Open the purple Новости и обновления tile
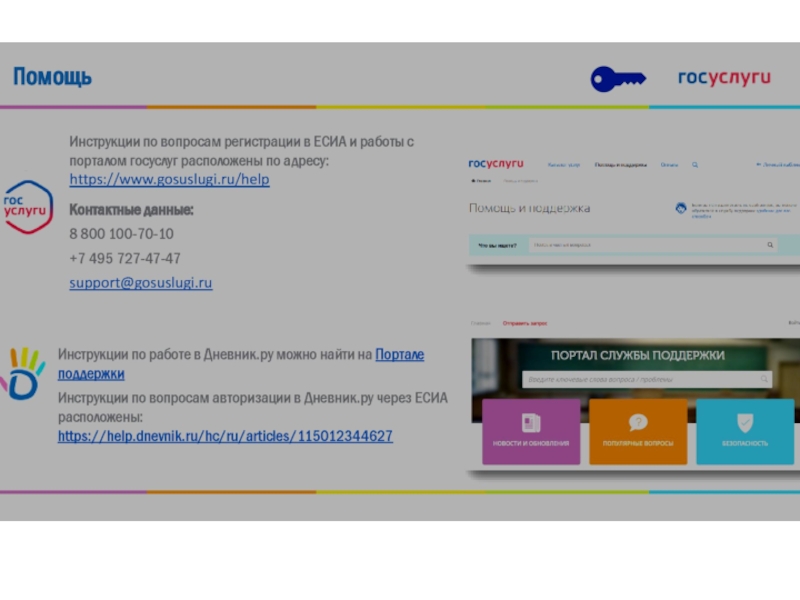Image resolution: width=800 pixels, height=600 pixels. coord(531,432)
